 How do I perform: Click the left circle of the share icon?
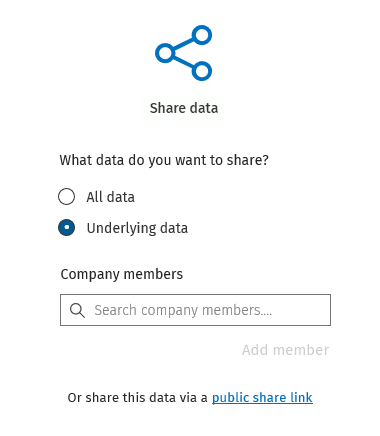[165, 53]
